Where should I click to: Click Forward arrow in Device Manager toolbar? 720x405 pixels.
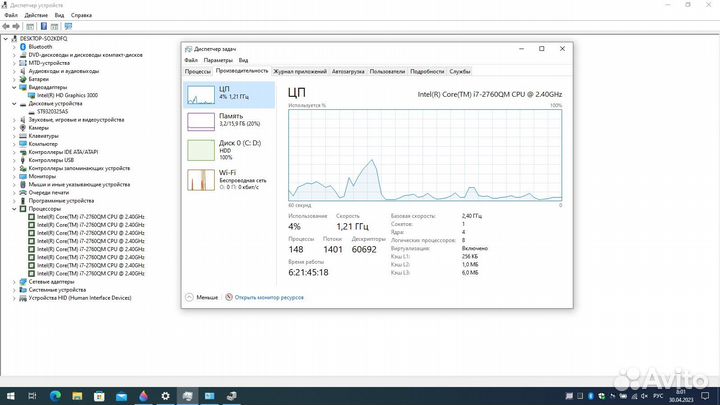point(16,27)
